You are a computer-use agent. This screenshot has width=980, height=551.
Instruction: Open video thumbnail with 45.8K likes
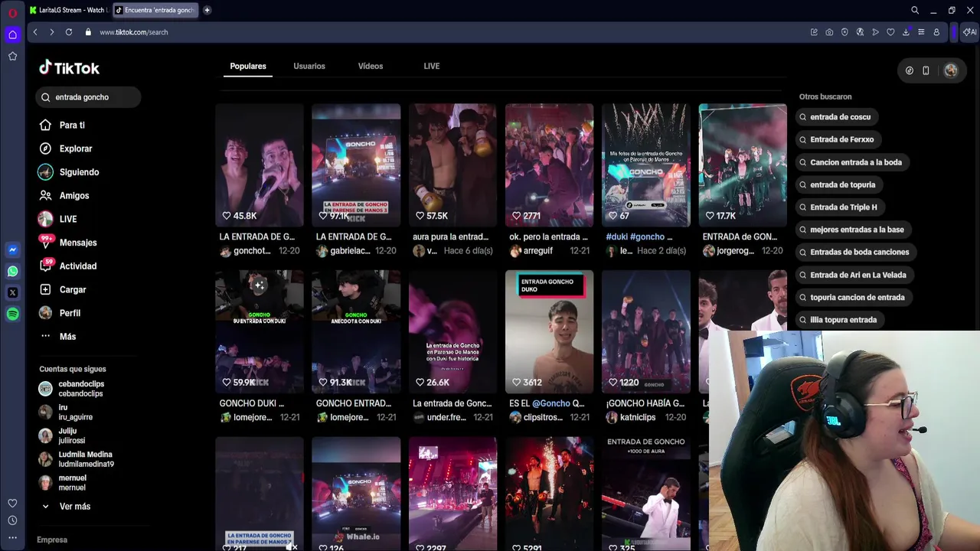tap(260, 165)
